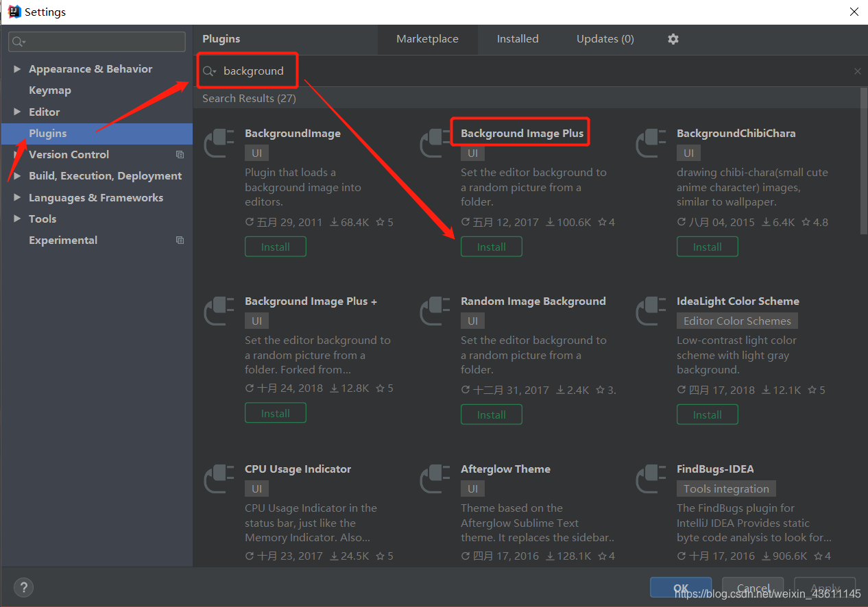Click the project-level icon beside Version Control
This screenshot has height=607, width=868.
pos(180,155)
